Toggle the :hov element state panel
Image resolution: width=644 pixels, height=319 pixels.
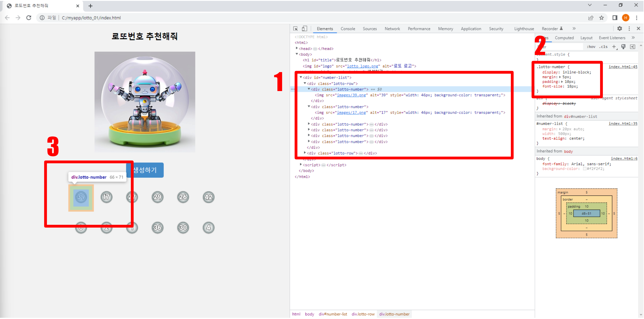point(591,47)
